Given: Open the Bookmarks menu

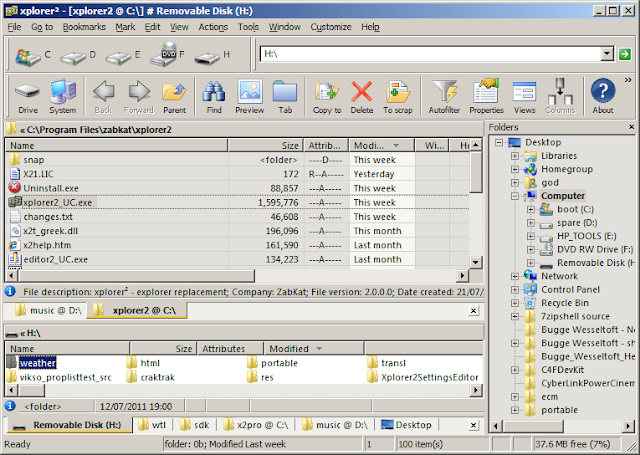Looking at the screenshot, I should (84, 27).
